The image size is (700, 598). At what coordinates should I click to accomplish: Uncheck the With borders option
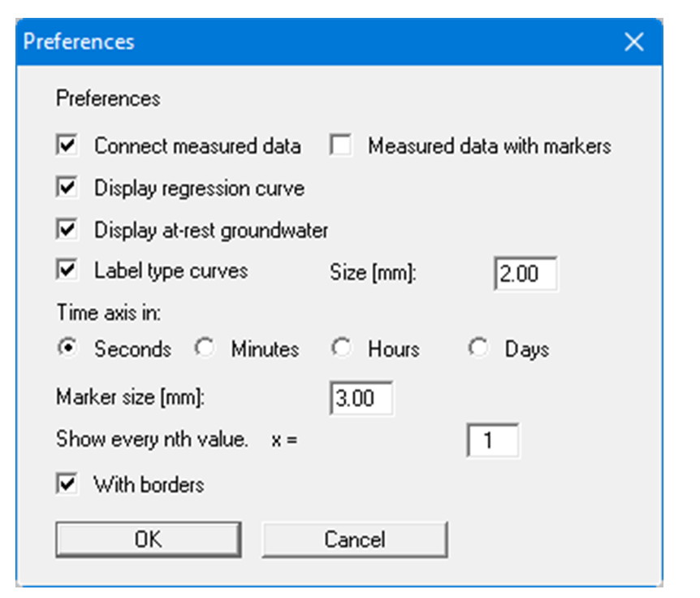tap(67, 485)
